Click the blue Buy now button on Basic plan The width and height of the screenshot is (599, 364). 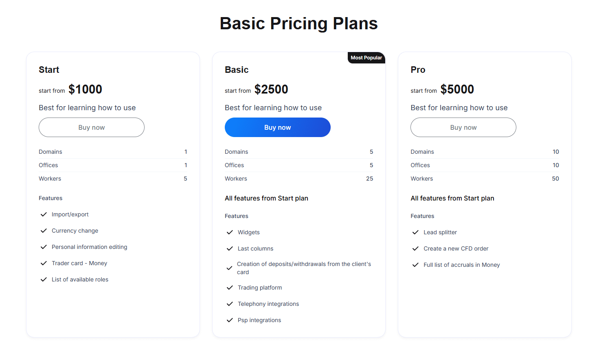click(x=277, y=127)
